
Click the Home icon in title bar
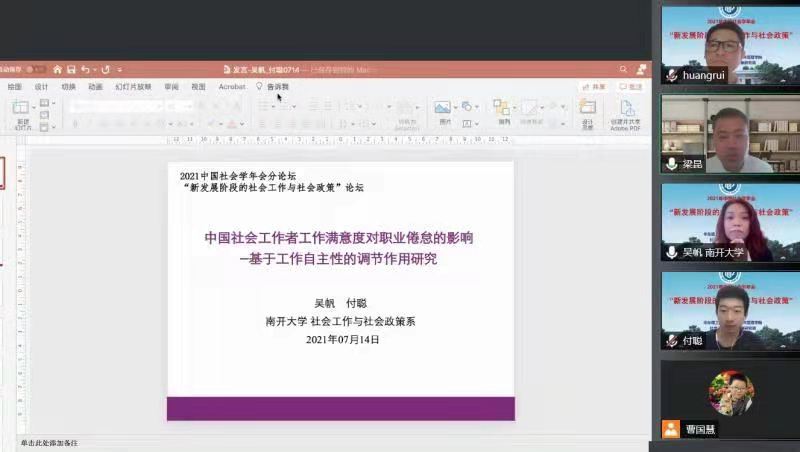(x=57, y=69)
